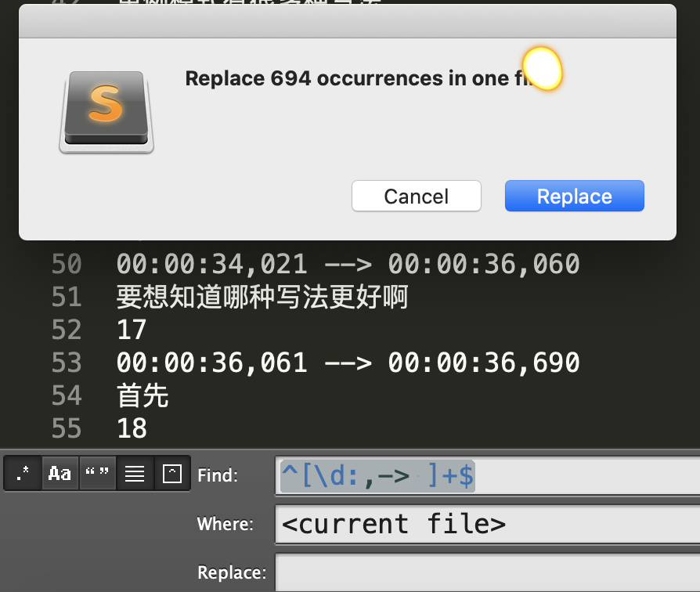Toggle use buffer option icon

(x=172, y=473)
